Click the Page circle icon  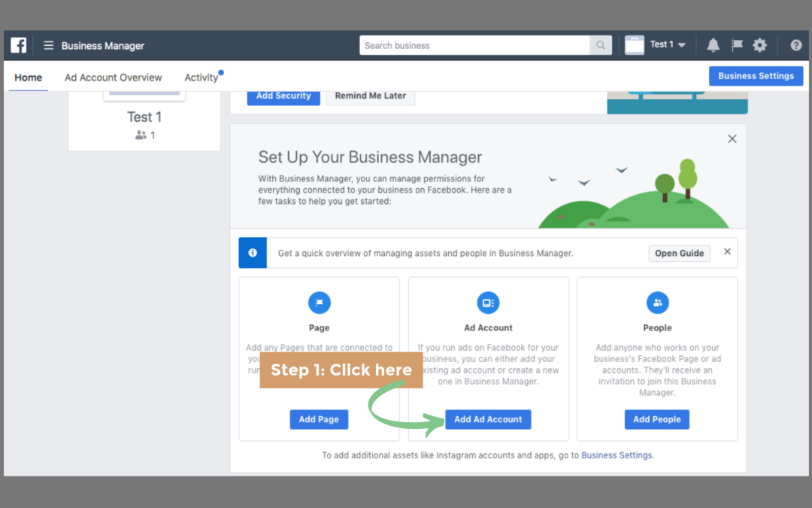(x=319, y=303)
